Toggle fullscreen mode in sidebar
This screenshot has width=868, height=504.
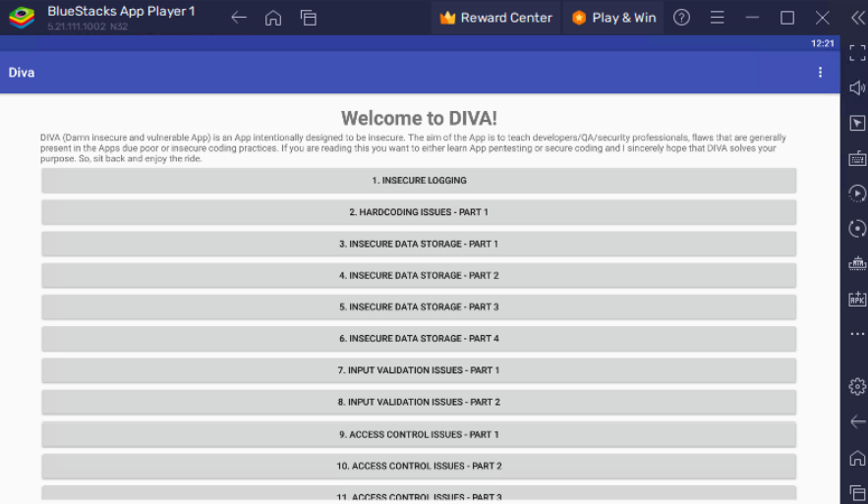point(857,52)
